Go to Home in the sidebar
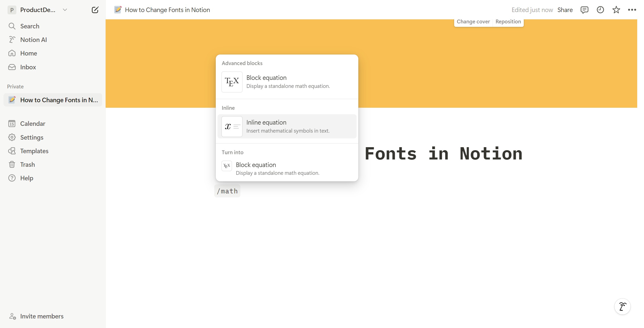 (x=53, y=53)
